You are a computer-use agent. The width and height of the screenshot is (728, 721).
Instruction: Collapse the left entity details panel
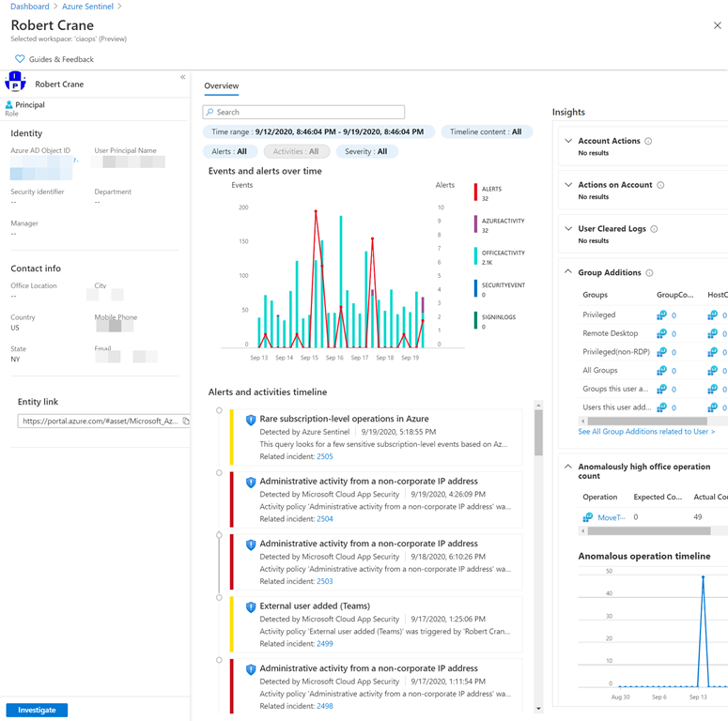tap(182, 78)
